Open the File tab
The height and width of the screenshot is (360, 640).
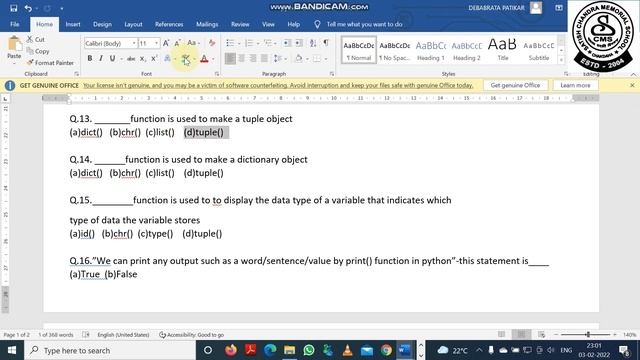tap(15, 24)
